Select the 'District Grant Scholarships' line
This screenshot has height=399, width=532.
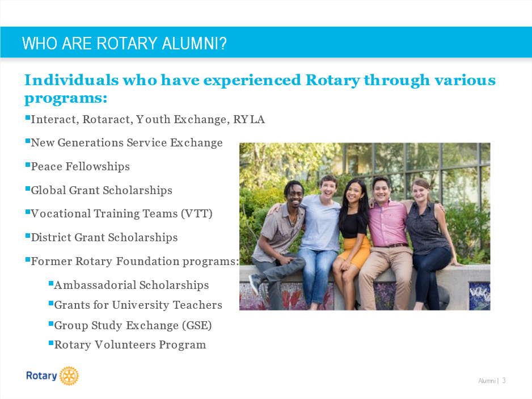coord(104,238)
